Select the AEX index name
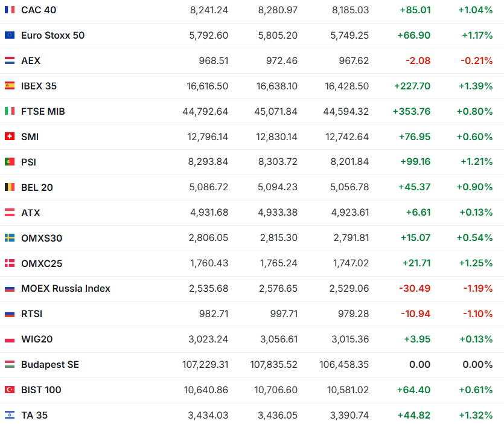The width and height of the screenshot is (504, 424). [x=31, y=61]
